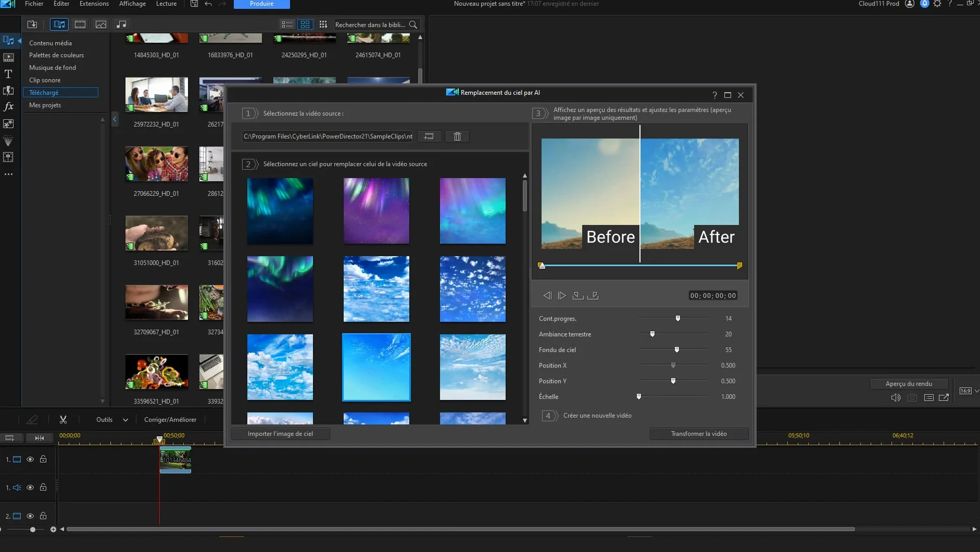Expand the Outils dropdown
Viewport: 980px width, 552px height.
tap(125, 420)
